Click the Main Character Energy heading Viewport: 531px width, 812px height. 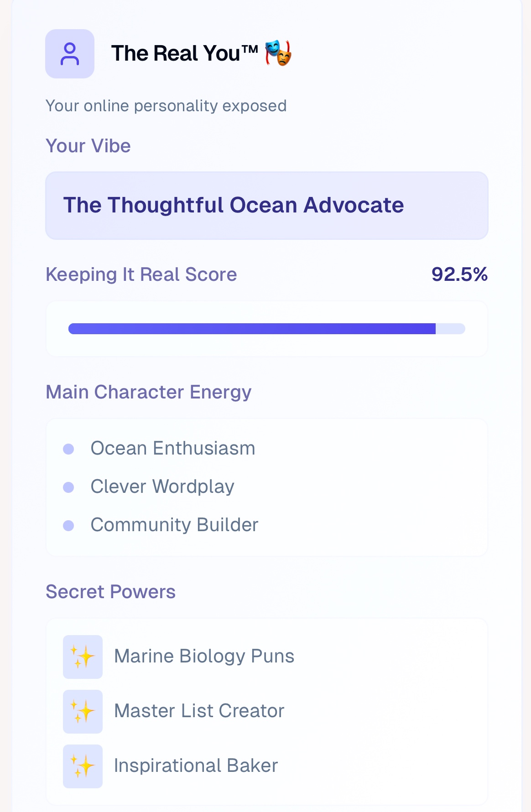[x=148, y=392]
